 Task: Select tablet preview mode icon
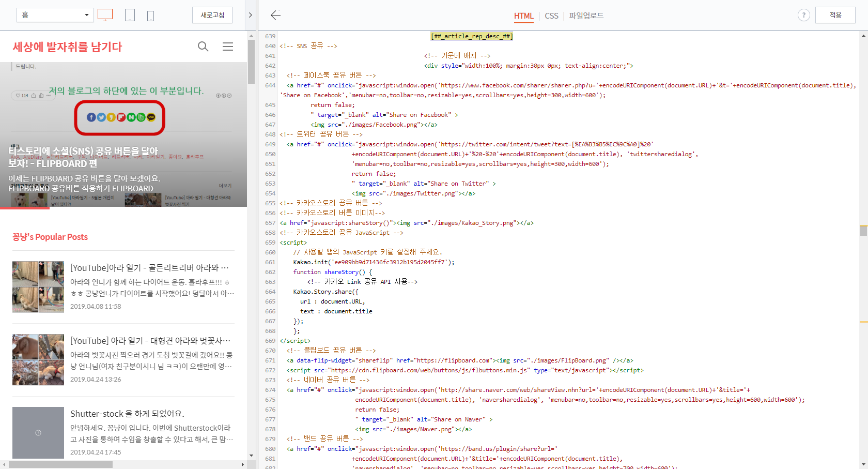[130, 15]
